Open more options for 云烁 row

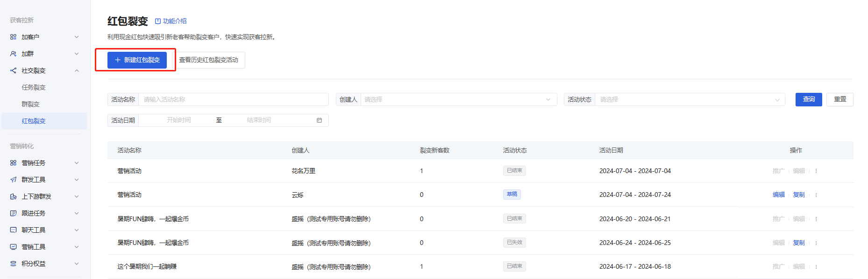816,195
